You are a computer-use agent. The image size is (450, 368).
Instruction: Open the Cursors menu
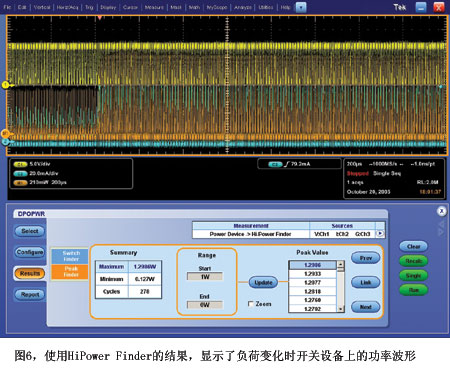pyautogui.click(x=130, y=7)
